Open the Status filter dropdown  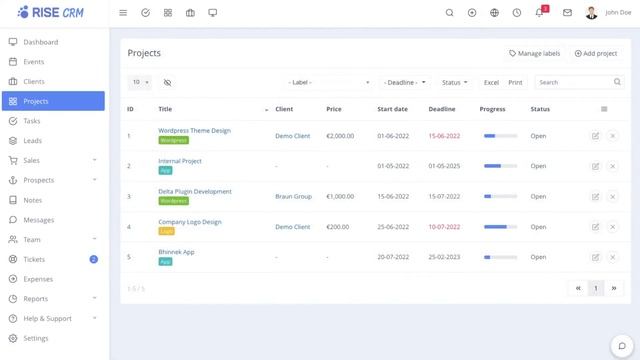(454, 82)
